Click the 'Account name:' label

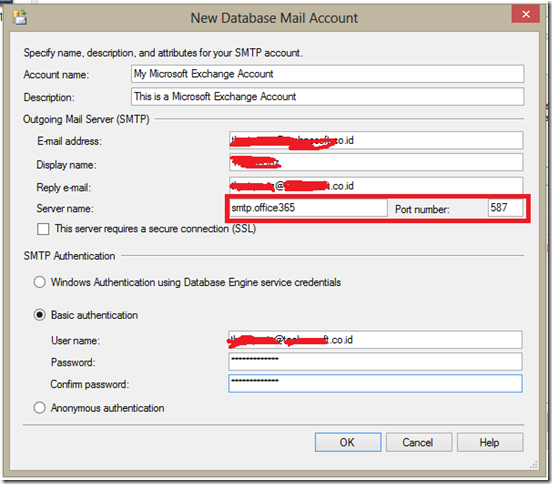[x=56, y=75]
